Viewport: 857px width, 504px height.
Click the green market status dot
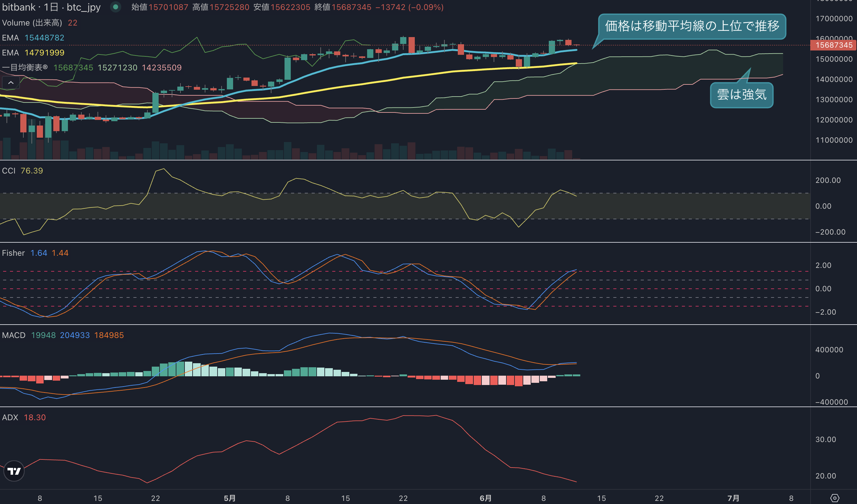point(116,7)
